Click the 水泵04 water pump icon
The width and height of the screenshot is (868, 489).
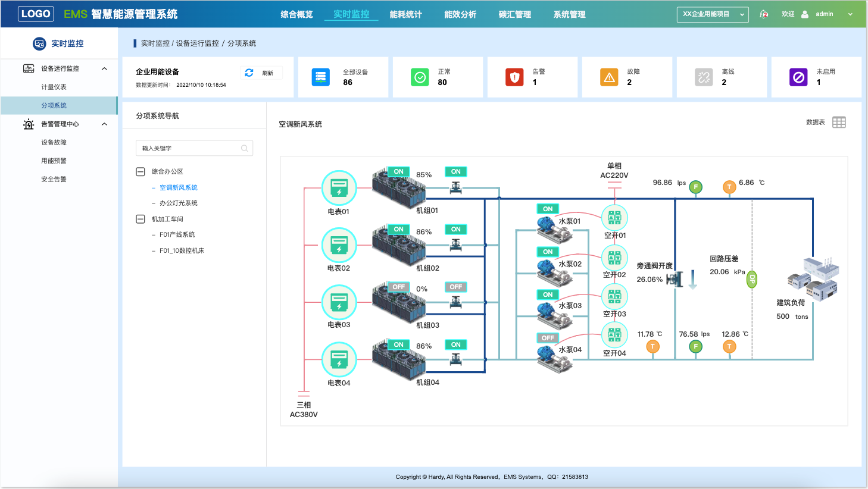tap(554, 358)
